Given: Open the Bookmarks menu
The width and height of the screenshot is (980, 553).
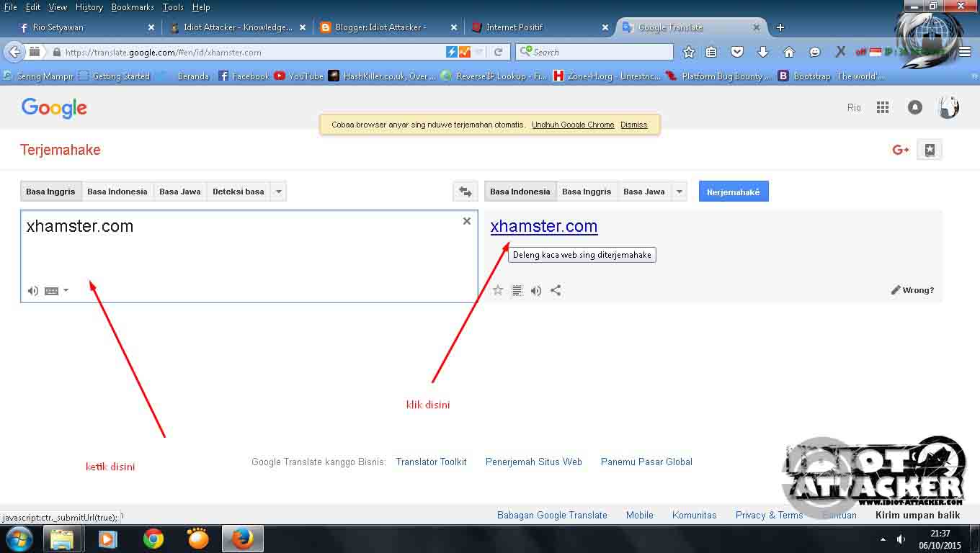Looking at the screenshot, I should point(133,7).
